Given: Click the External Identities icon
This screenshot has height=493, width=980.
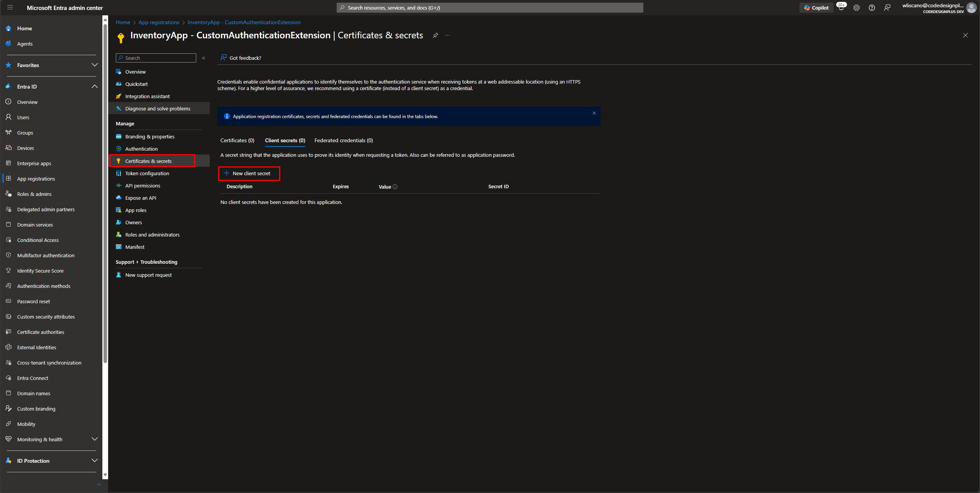Looking at the screenshot, I should pyautogui.click(x=8, y=347).
